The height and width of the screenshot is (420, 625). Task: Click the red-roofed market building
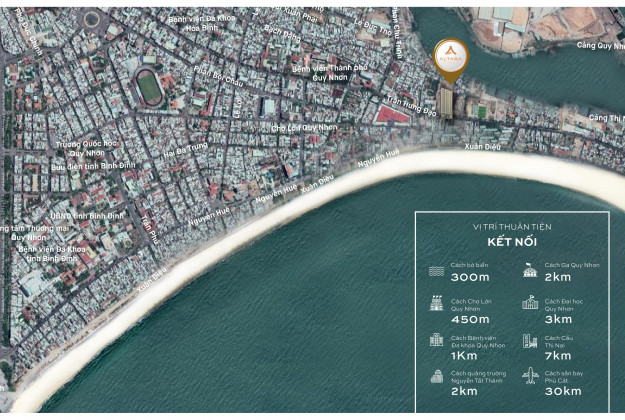tap(393, 116)
